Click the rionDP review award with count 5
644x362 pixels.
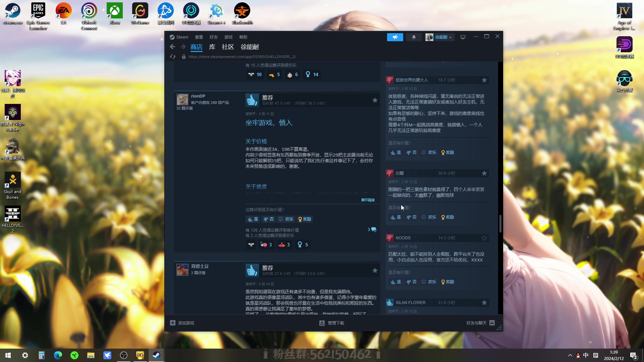click(303, 245)
